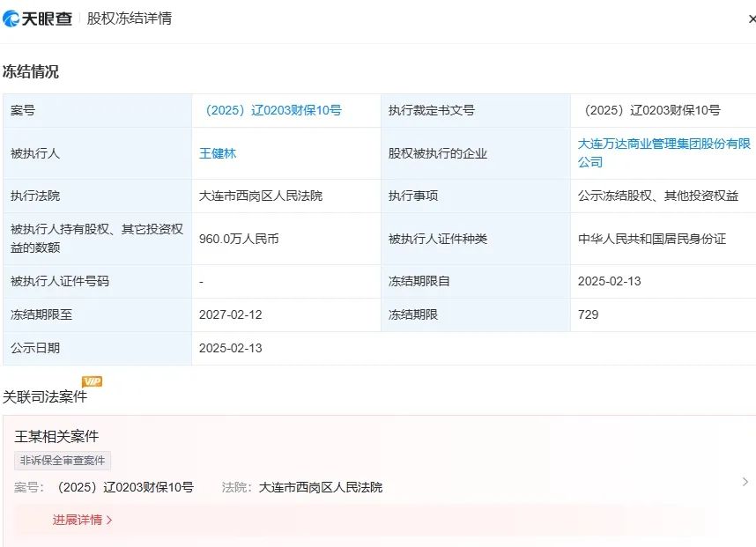This screenshot has height=547, width=756.
Task: Click the orange VIP badge icon
Action: [x=92, y=381]
